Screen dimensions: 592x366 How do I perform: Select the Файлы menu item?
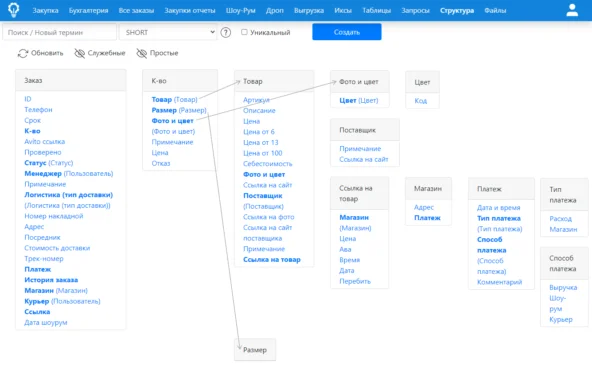(x=495, y=11)
